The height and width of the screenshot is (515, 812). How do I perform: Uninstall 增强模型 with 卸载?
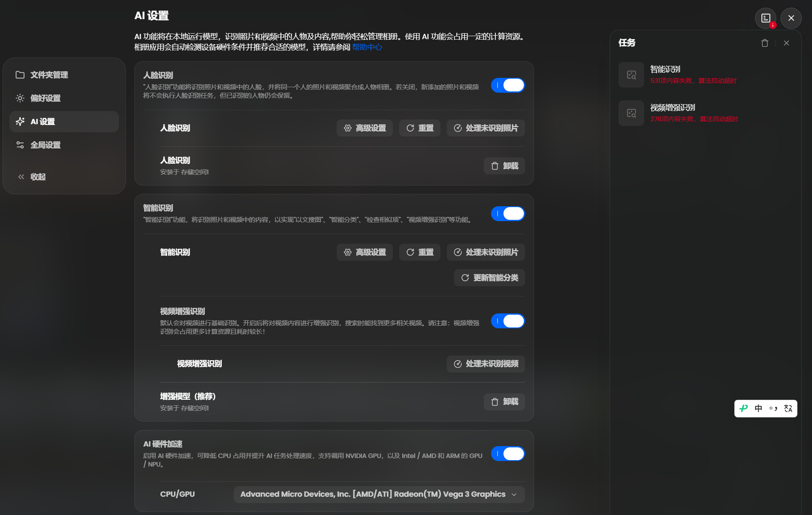[504, 402]
